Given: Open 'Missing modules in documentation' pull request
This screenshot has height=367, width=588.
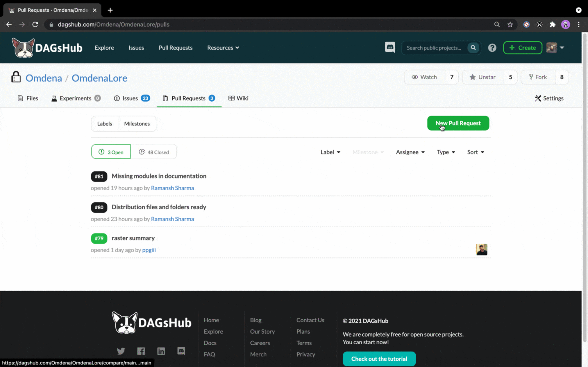Looking at the screenshot, I should click(159, 176).
